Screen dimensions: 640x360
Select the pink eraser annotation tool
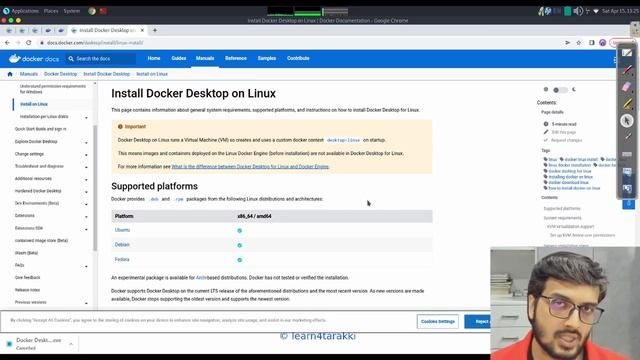(x=627, y=87)
